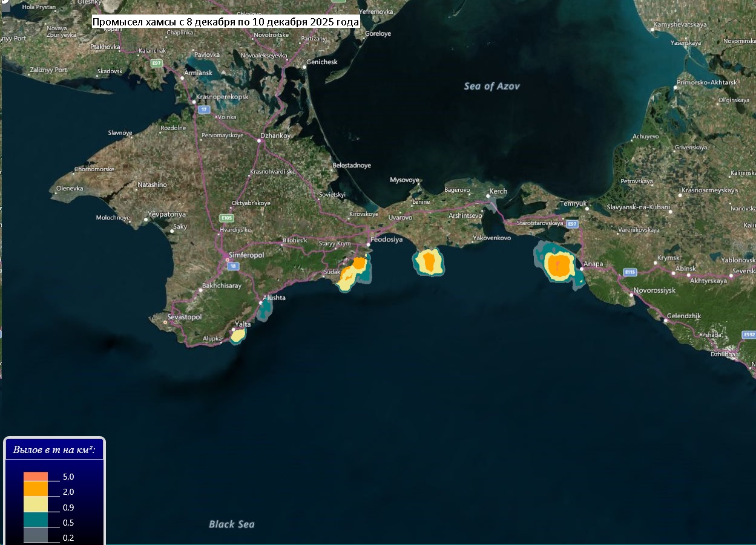Click the salmon 5,0 legend swatch
This screenshot has height=545, width=756.
click(x=36, y=476)
